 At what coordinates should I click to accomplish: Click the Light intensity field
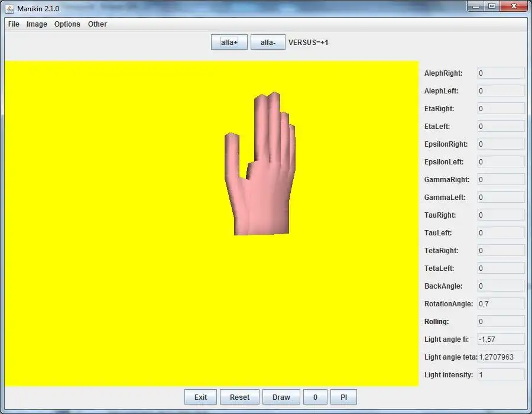(x=501, y=374)
